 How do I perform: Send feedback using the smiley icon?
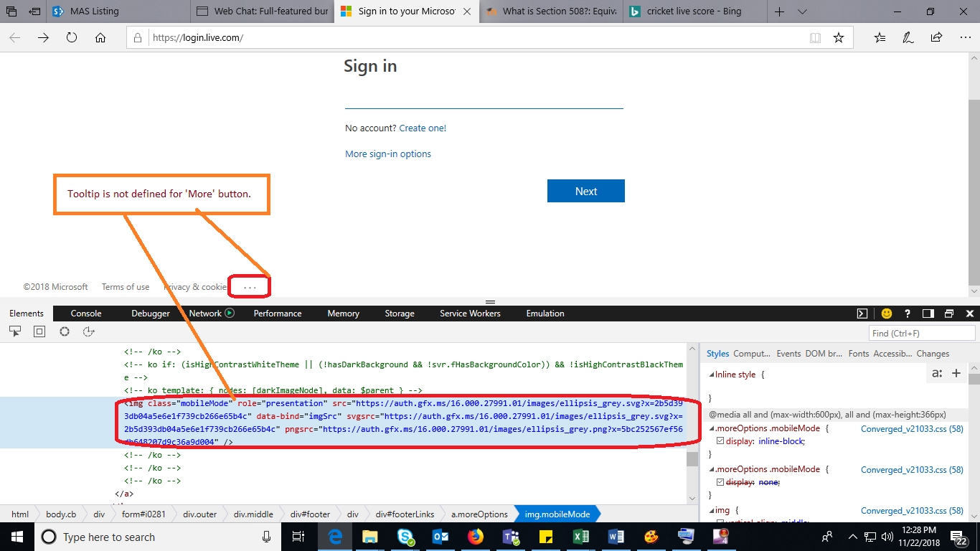[887, 314]
